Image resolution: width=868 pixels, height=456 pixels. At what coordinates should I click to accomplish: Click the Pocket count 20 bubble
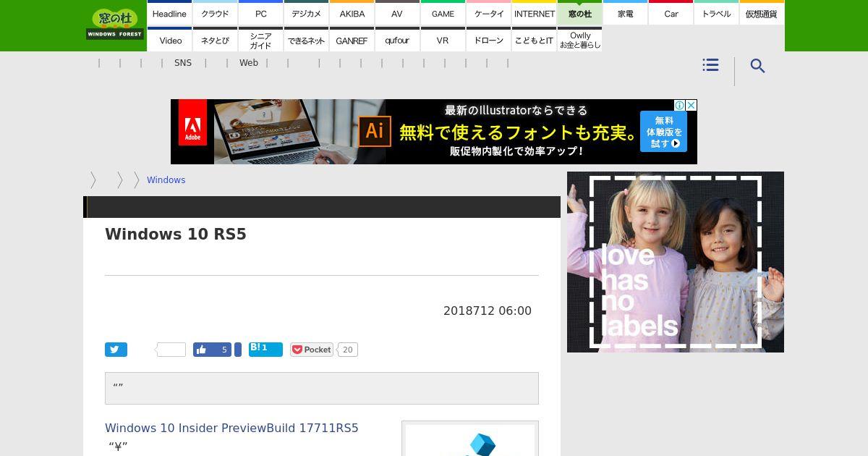[348, 350]
